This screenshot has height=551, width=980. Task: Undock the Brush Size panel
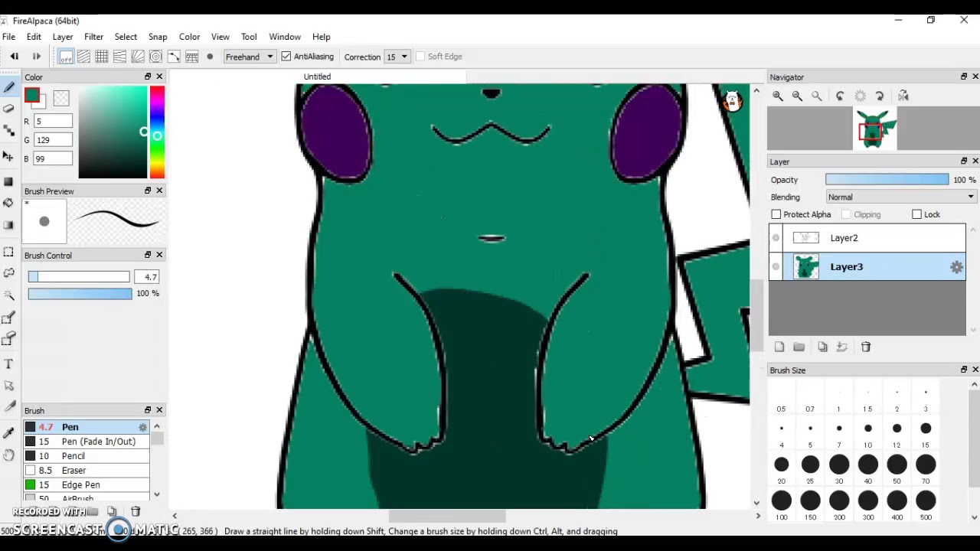[x=964, y=370]
